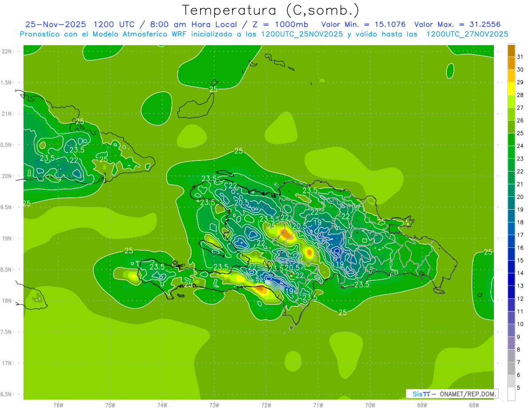Click the 71W longitude axis label

coord(318,405)
